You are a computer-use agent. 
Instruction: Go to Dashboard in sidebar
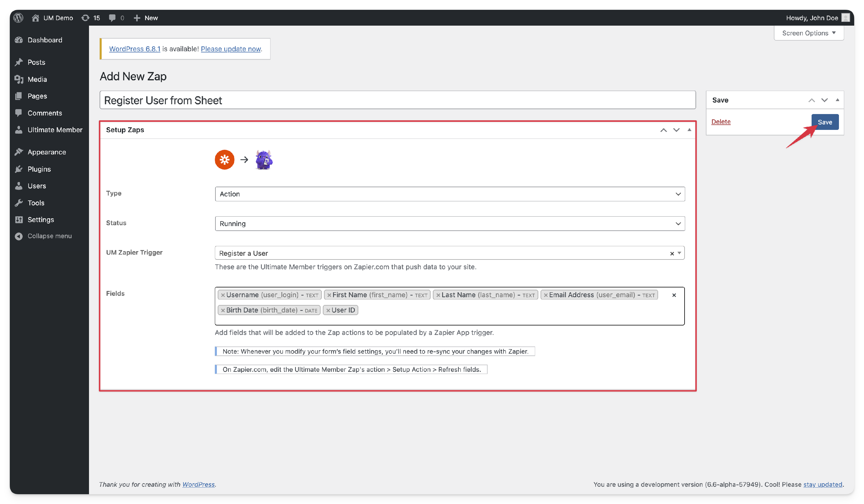point(45,40)
